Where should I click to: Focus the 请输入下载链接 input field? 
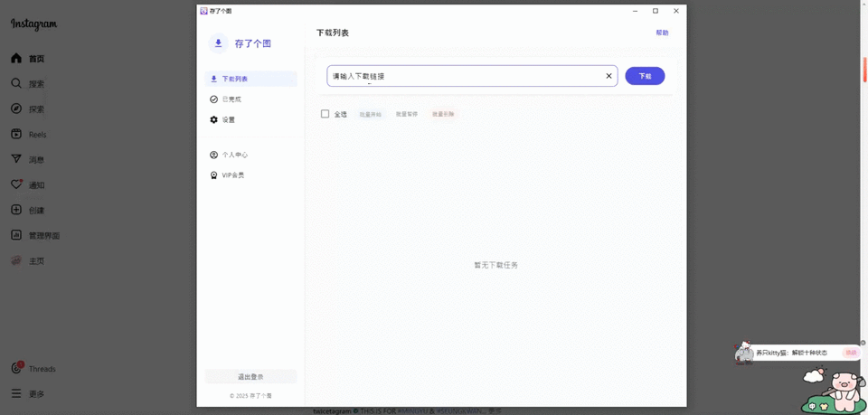pyautogui.click(x=464, y=76)
